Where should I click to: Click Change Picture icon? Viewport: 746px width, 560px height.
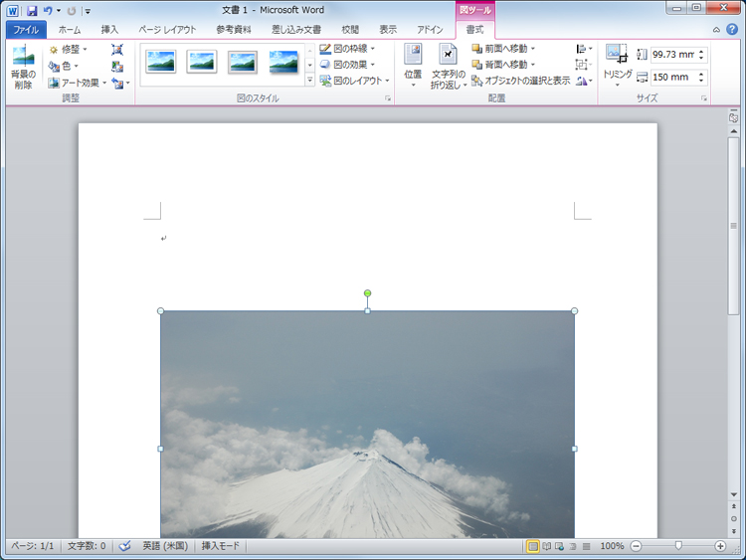(117, 66)
